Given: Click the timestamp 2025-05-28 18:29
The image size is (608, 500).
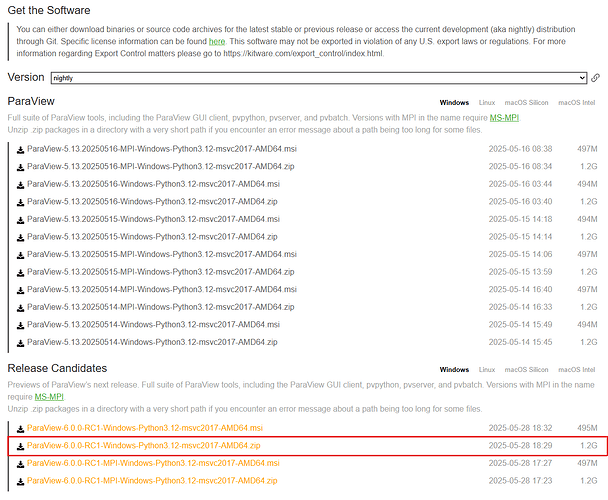Looking at the screenshot, I should 520,446.
